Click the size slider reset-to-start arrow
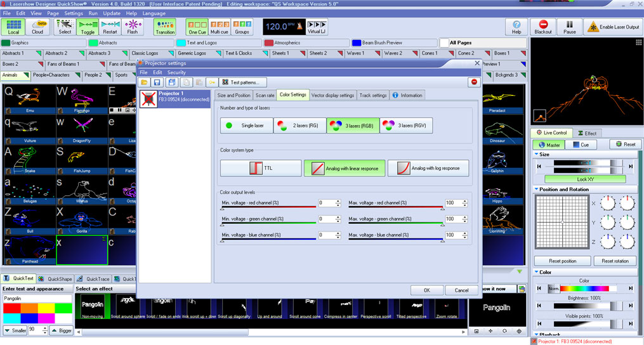Screen dimensions: 644x345 [539, 166]
